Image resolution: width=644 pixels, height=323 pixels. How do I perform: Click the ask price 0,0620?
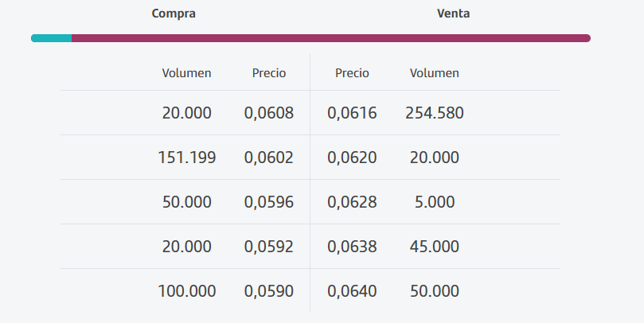[x=352, y=158]
